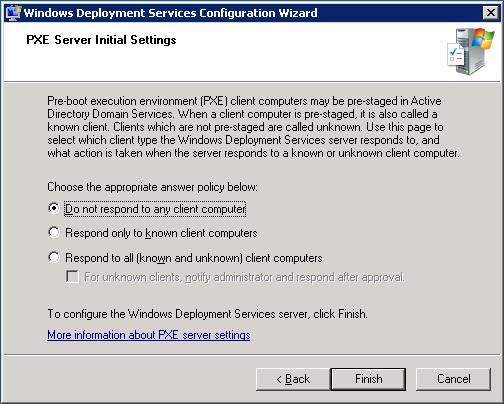
Task: Check "notify administrator and respond after approval" box
Action: coord(72,276)
